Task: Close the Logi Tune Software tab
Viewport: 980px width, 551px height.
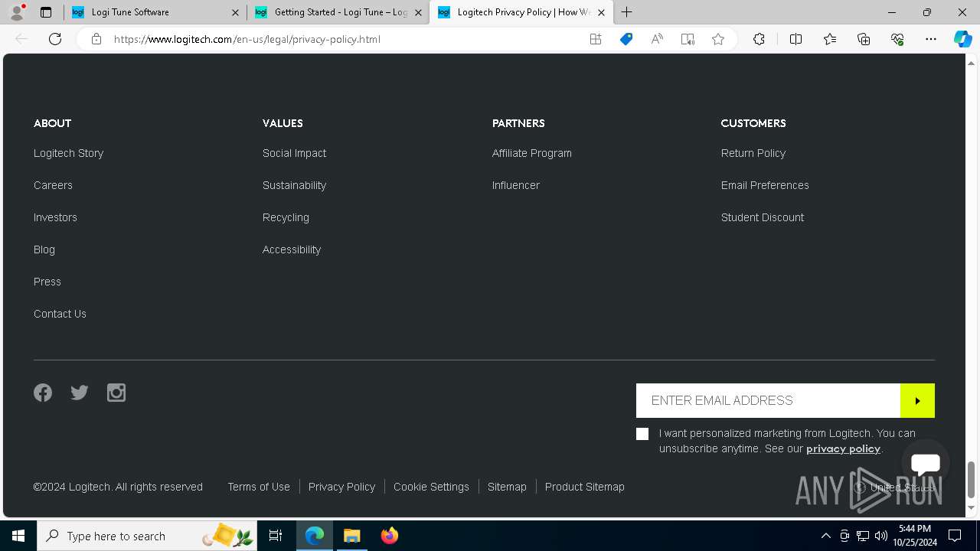Action: pos(235,12)
